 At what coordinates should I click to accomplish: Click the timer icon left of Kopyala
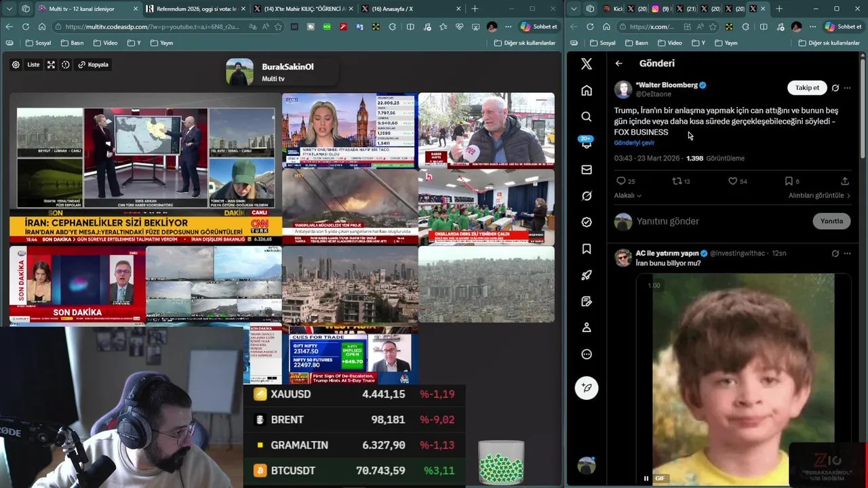[x=66, y=65]
